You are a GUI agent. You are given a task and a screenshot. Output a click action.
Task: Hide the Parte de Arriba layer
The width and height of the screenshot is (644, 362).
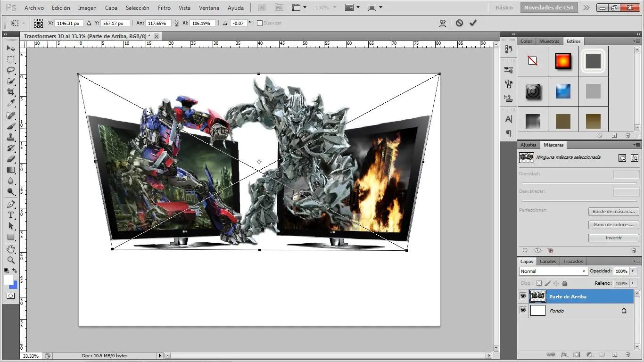coord(523,296)
